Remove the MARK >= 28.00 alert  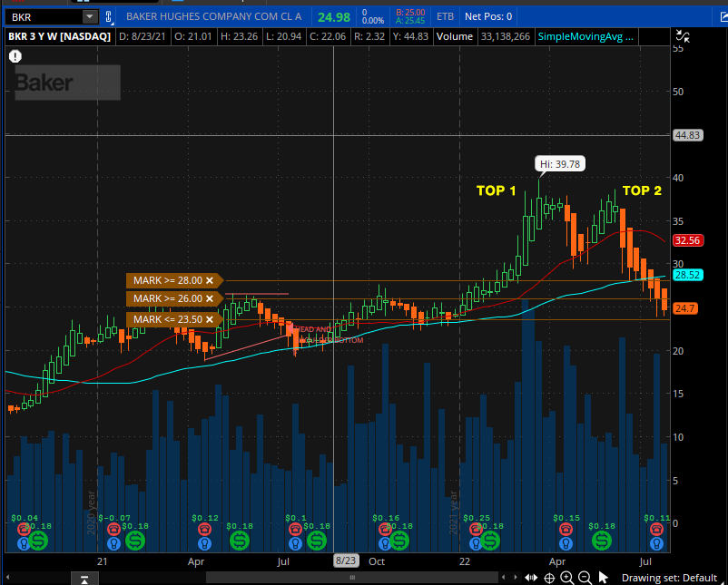point(210,280)
